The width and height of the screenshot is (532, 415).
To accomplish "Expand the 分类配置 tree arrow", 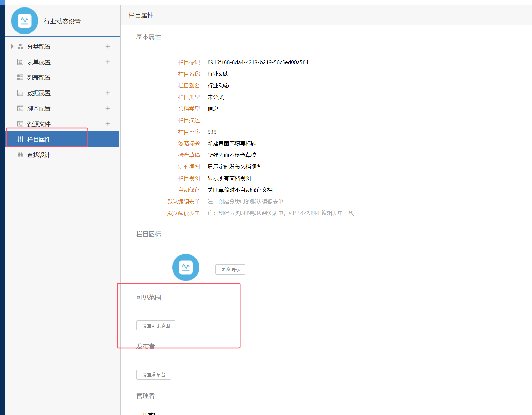I will pyautogui.click(x=12, y=47).
